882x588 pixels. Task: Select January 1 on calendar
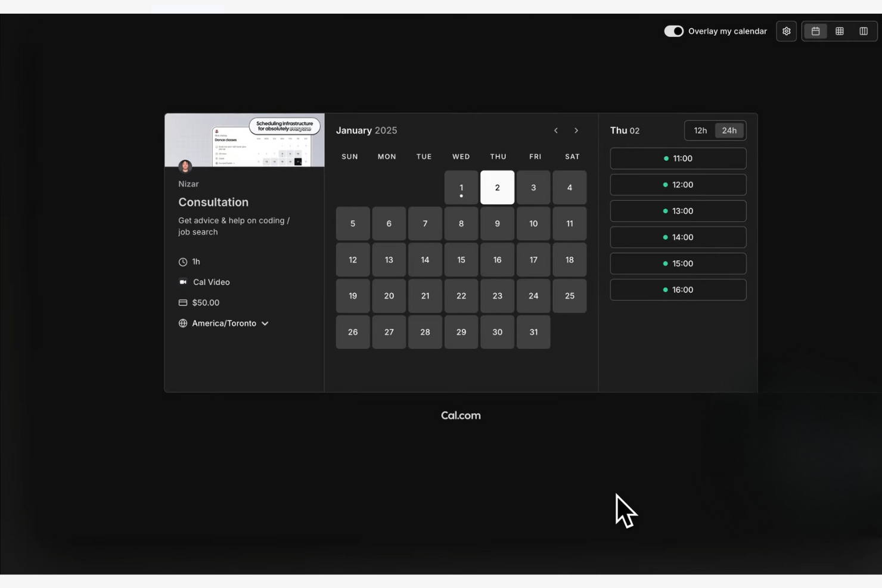[x=461, y=188]
